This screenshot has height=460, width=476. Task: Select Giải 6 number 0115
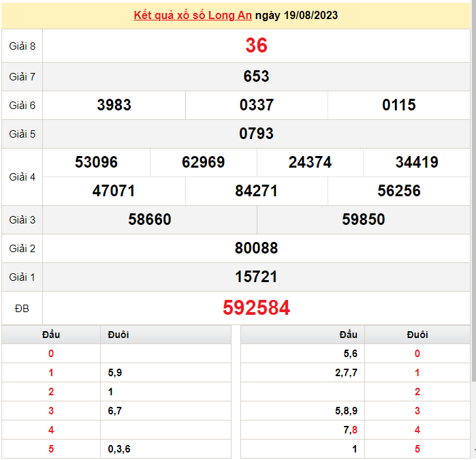(399, 105)
